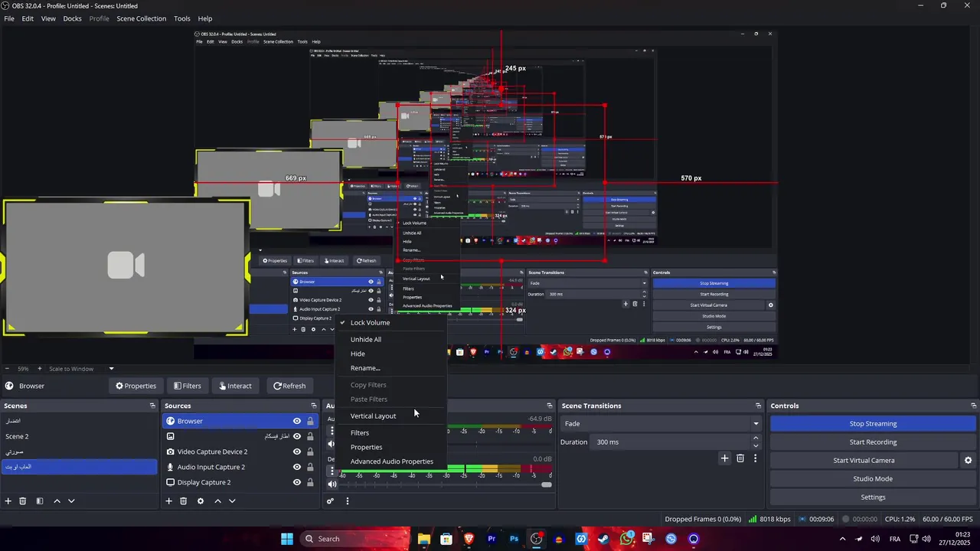This screenshot has width=980, height=551.
Task: Zoom out preview with minus button
Action: [x=7, y=369]
